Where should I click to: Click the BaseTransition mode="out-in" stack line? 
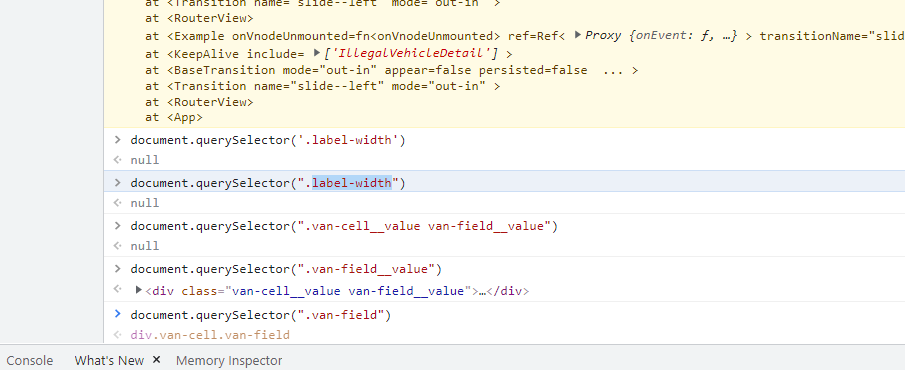click(x=392, y=70)
